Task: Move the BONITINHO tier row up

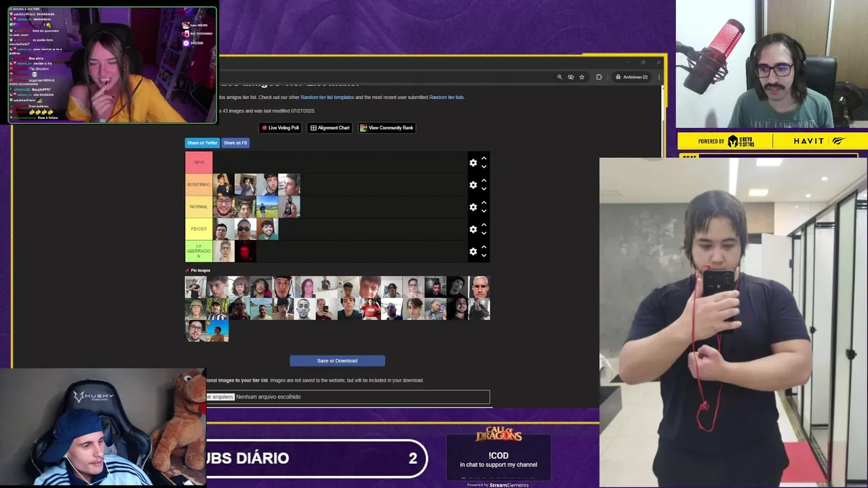Action: [484, 181]
